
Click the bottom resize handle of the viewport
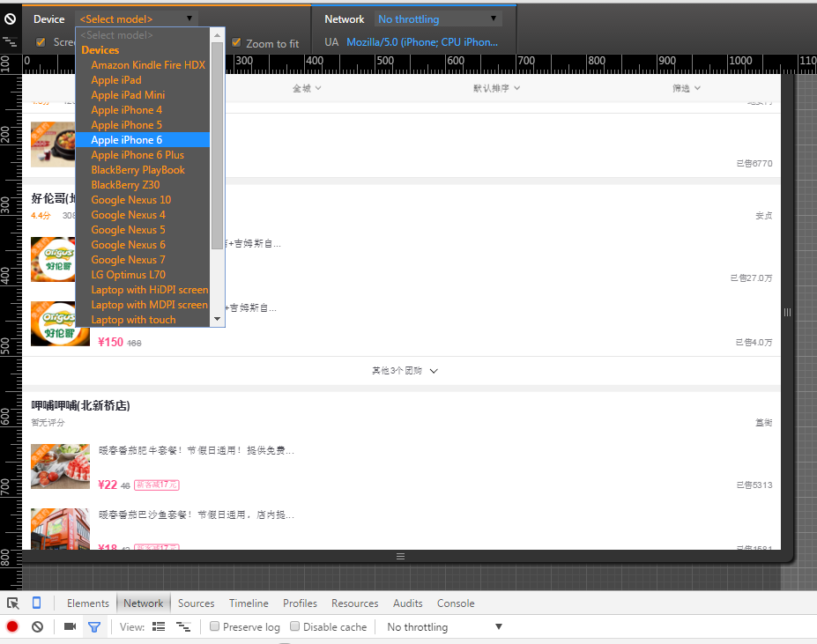click(401, 557)
